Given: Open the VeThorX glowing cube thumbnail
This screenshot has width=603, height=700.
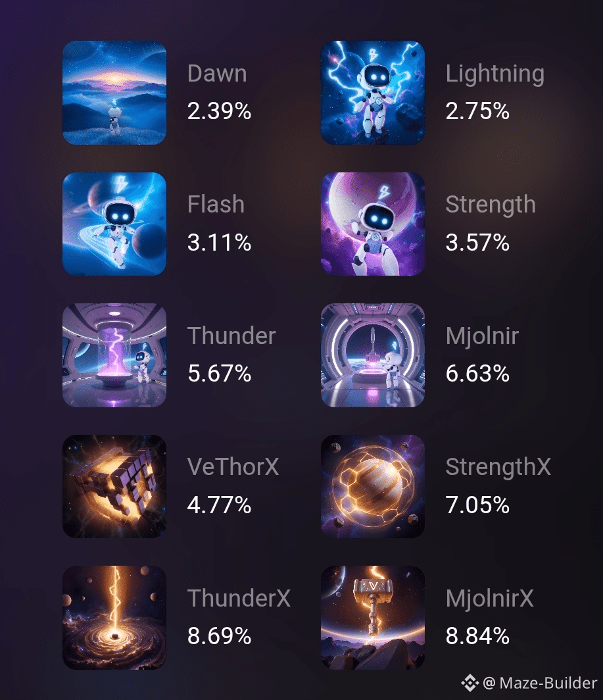Looking at the screenshot, I should tap(114, 486).
